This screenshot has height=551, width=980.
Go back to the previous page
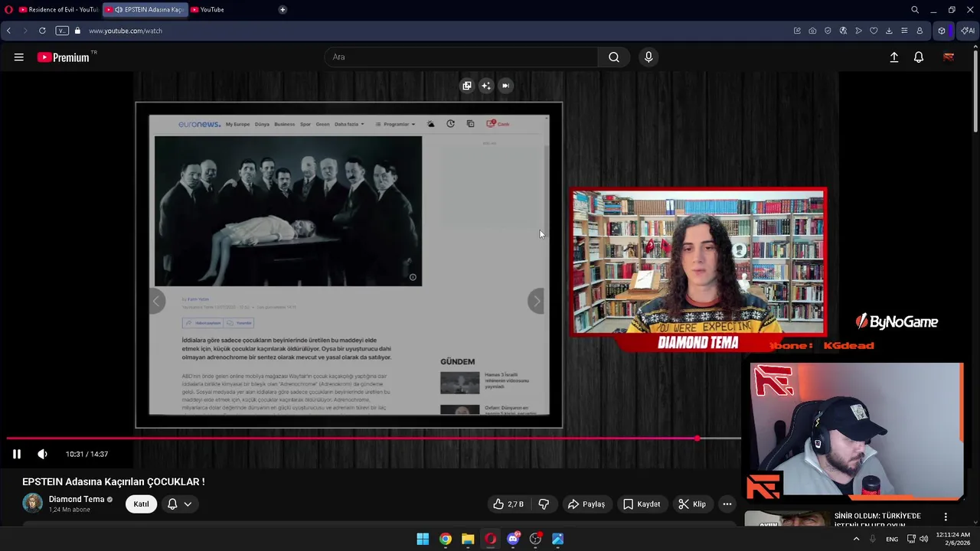pyautogui.click(x=8, y=31)
